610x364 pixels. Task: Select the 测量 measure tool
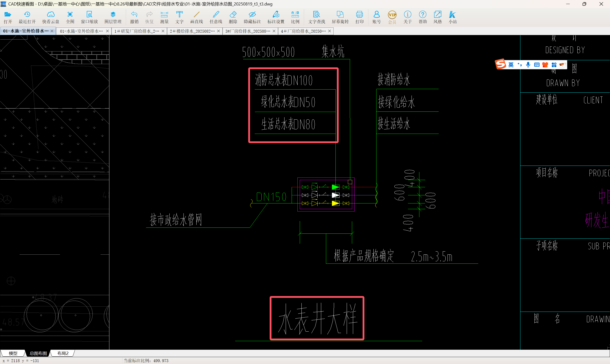(164, 17)
